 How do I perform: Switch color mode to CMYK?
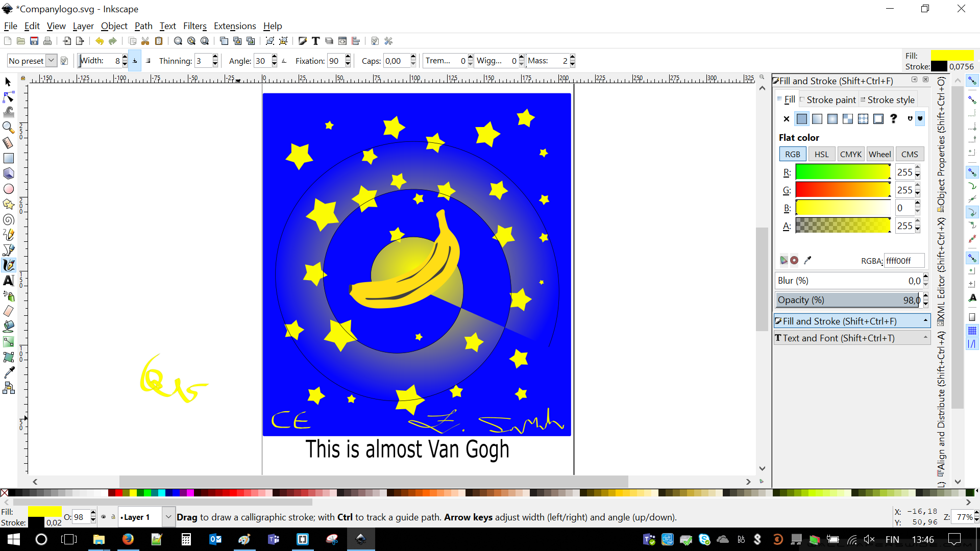tap(851, 154)
